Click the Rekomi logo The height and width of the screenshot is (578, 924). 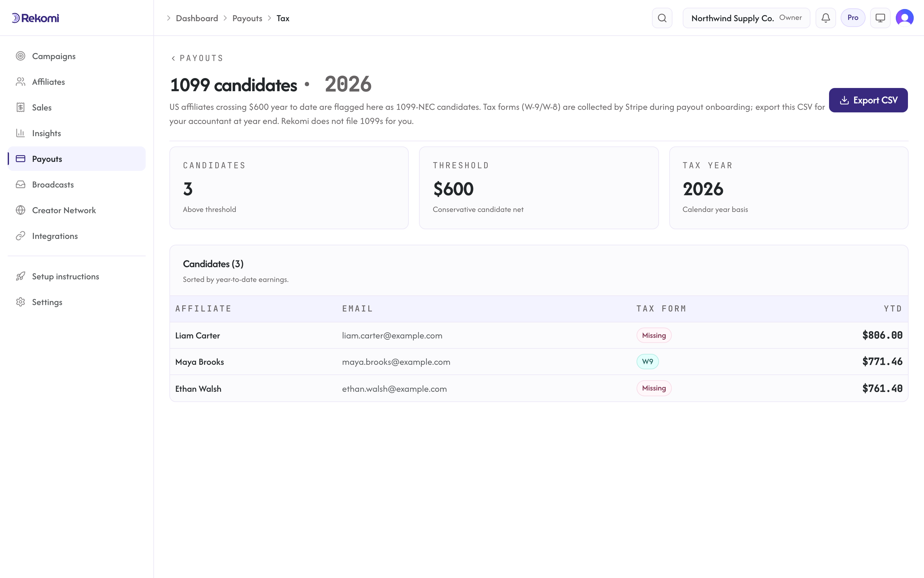(36, 18)
